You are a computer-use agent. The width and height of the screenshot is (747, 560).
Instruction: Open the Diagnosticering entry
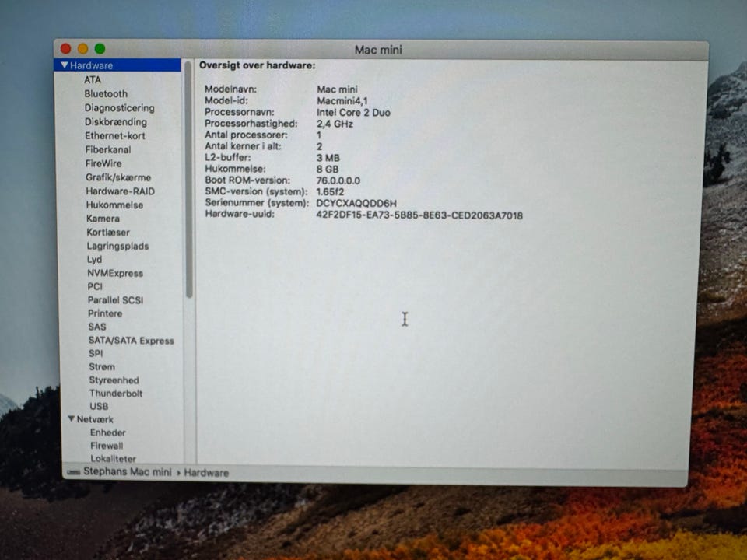pos(120,107)
